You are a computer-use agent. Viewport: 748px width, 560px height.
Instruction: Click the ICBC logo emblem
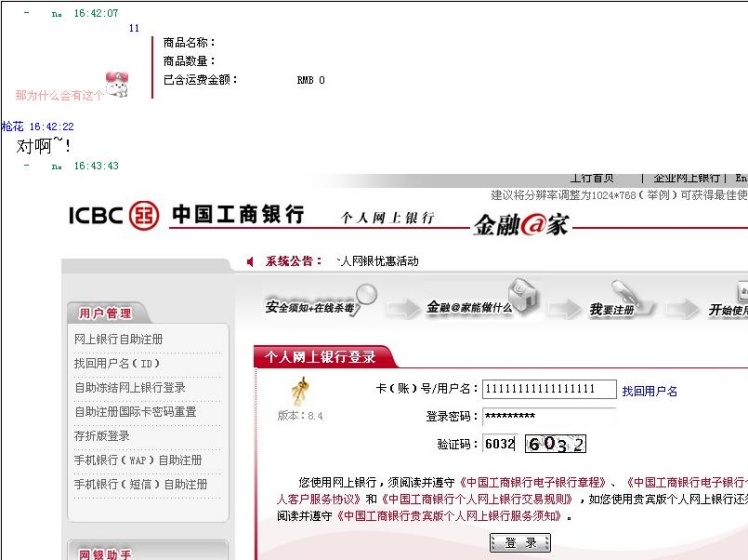(145, 215)
